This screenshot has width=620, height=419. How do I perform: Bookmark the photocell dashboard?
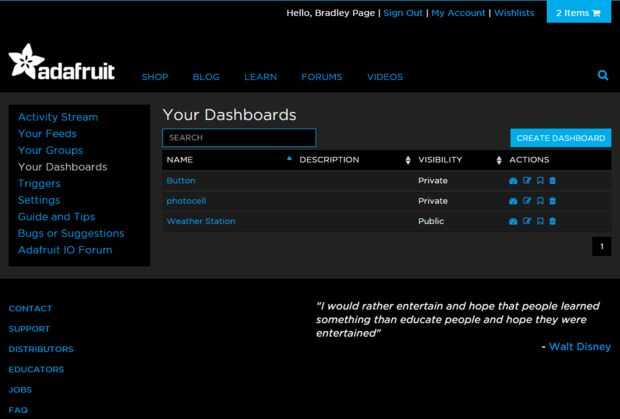(540, 201)
